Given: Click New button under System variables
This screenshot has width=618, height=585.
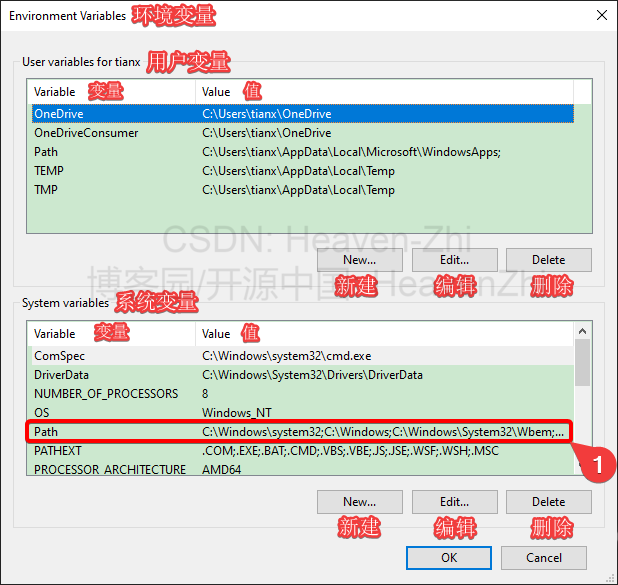Looking at the screenshot, I should (359, 502).
